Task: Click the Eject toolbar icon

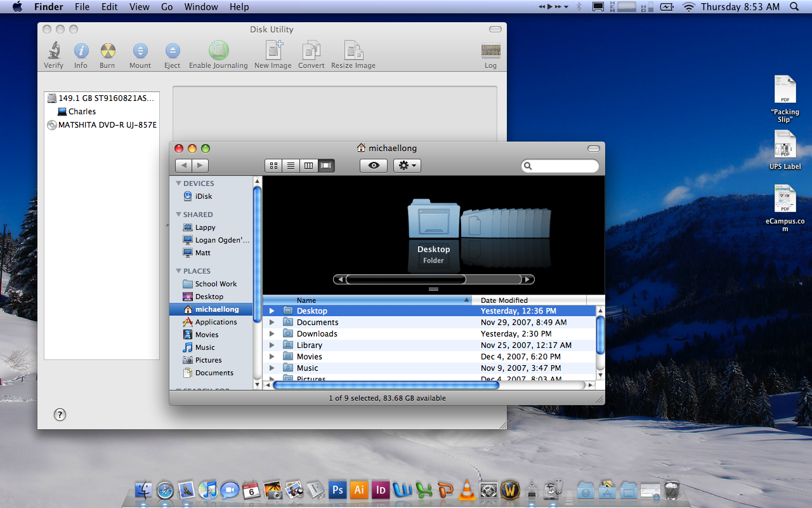Action: (x=172, y=51)
